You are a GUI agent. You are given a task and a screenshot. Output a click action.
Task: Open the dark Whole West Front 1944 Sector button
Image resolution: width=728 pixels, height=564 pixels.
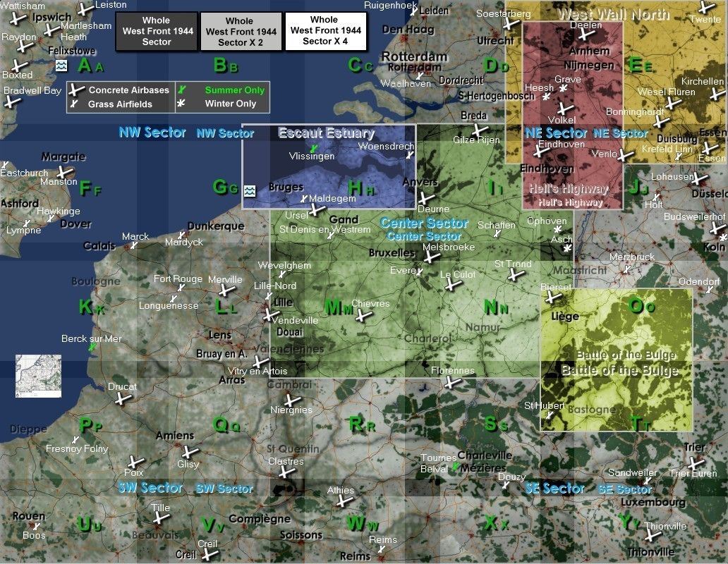pyautogui.click(x=157, y=32)
